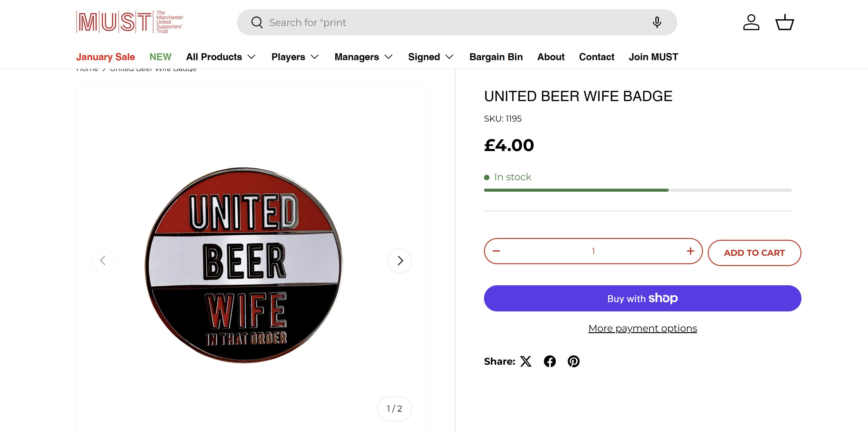Image resolution: width=868 pixels, height=433 pixels.
Task: Open the shopping basket icon
Action: (x=785, y=22)
